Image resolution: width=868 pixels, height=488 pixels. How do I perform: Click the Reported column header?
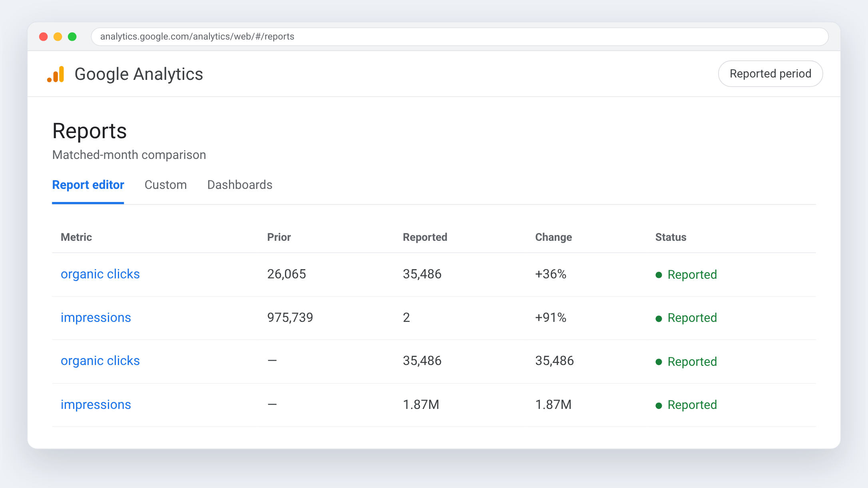[425, 237]
